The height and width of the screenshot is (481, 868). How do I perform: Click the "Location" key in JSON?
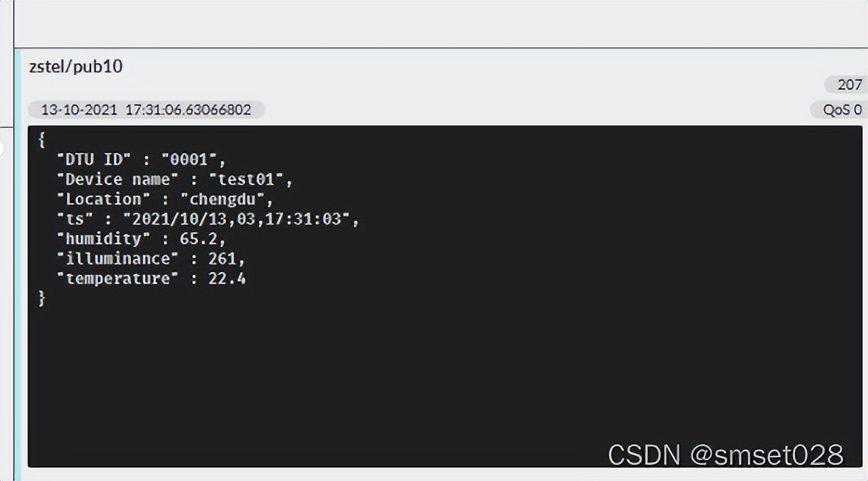(x=104, y=199)
